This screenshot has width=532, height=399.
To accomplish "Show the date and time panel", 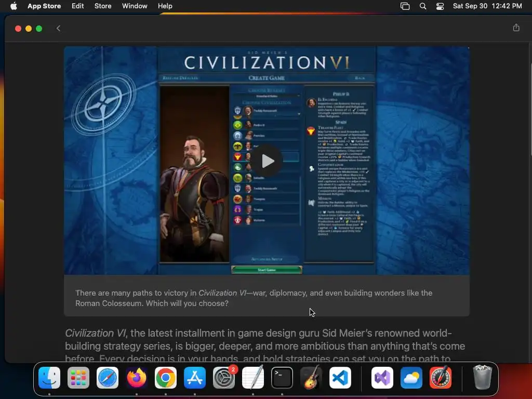I will click(487, 6).
